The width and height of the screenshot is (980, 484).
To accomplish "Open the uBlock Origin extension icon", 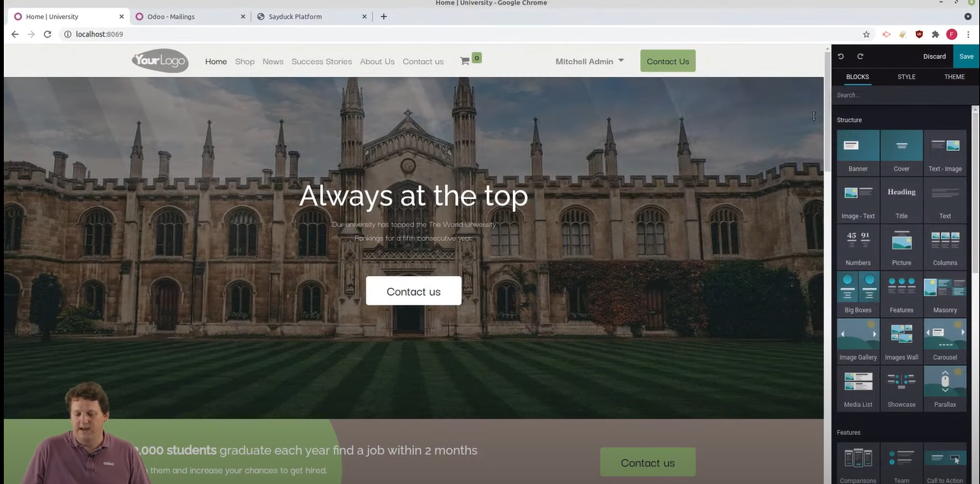I will 919,34.
